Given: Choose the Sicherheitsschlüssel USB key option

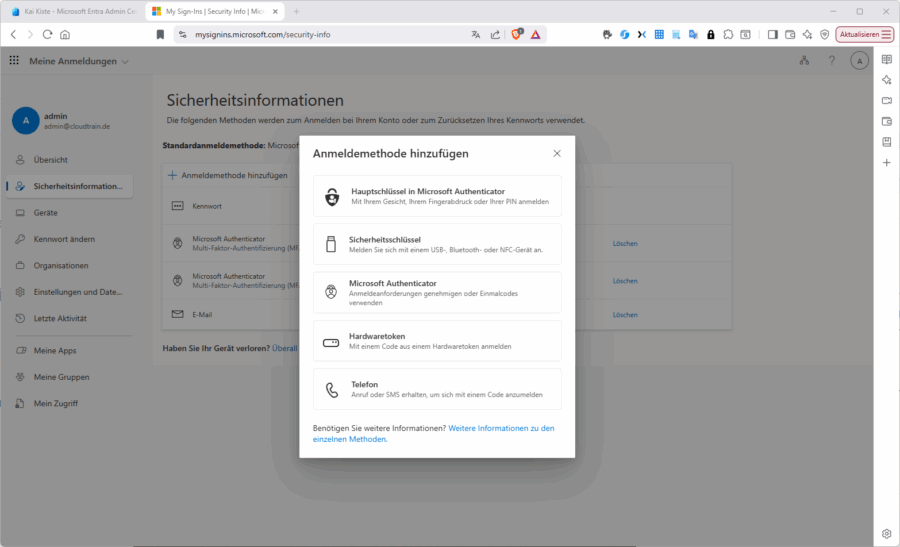Looking at the screenshot, I should 437,244.
